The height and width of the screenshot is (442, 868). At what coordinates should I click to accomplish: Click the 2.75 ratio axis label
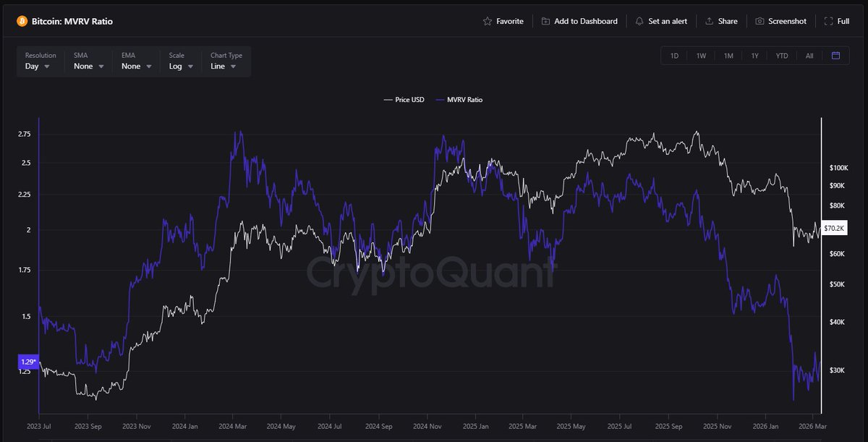pos(25,135)
